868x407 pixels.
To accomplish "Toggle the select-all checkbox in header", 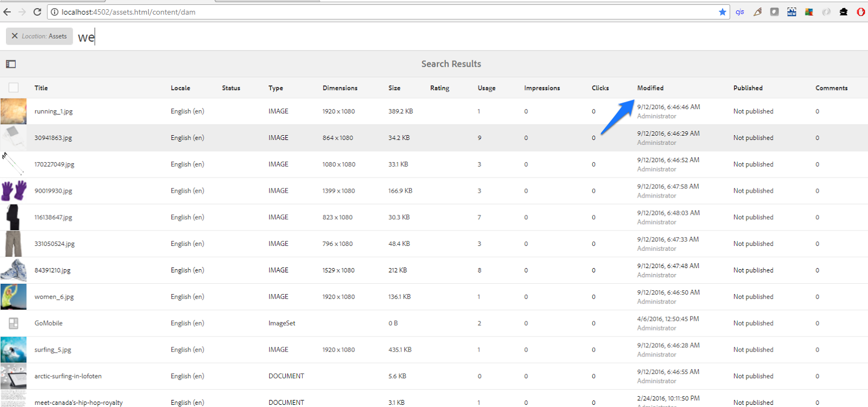I will [x=14, y=87].
